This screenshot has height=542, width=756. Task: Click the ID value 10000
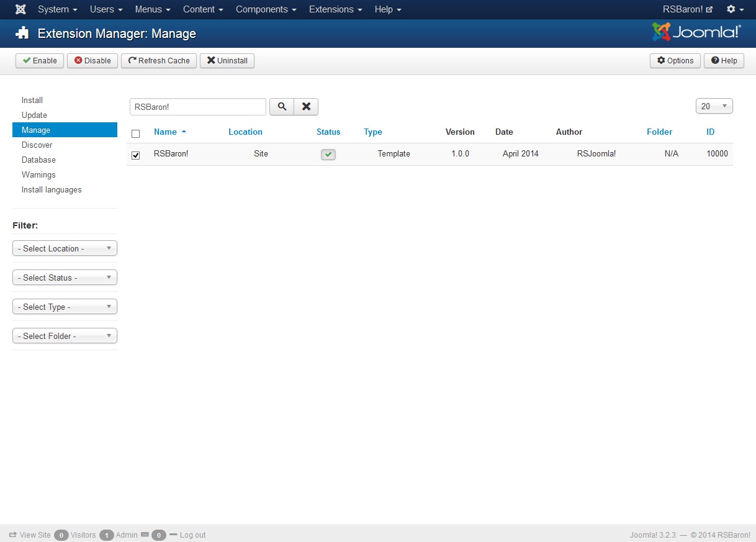717,153
